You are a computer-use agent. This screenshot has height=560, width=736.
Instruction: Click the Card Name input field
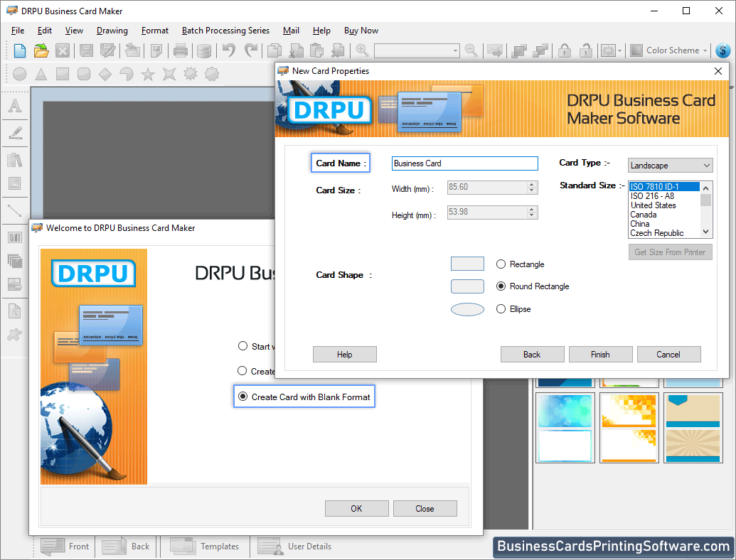pyautogui.click(x=464, y=163)
